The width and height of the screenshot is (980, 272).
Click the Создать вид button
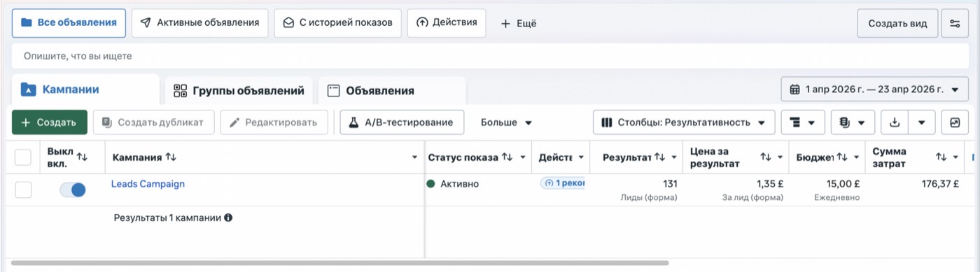tap(897, 23)
